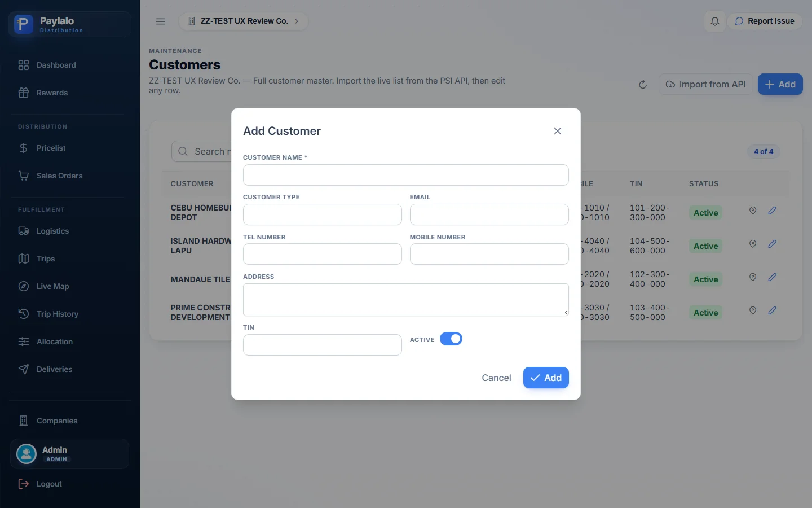Click the Report Issue button
This screenshot has width=812, height=508.
(x=765, y=21)
